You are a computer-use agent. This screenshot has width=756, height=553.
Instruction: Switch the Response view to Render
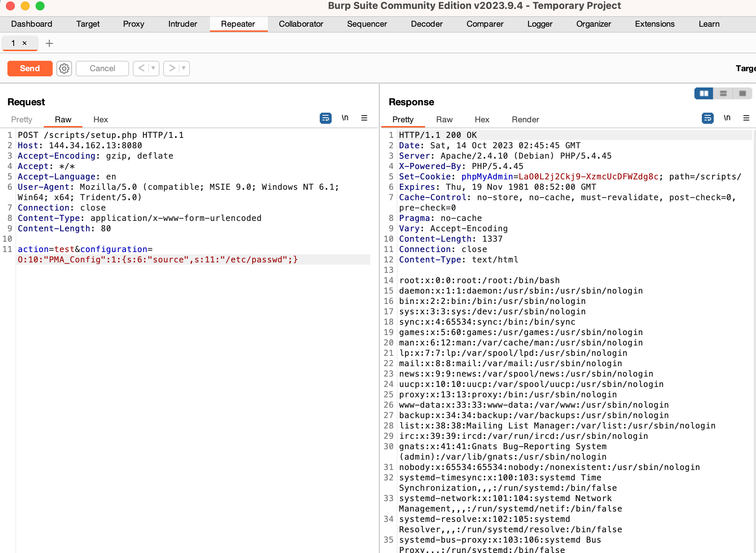(525, 119)
